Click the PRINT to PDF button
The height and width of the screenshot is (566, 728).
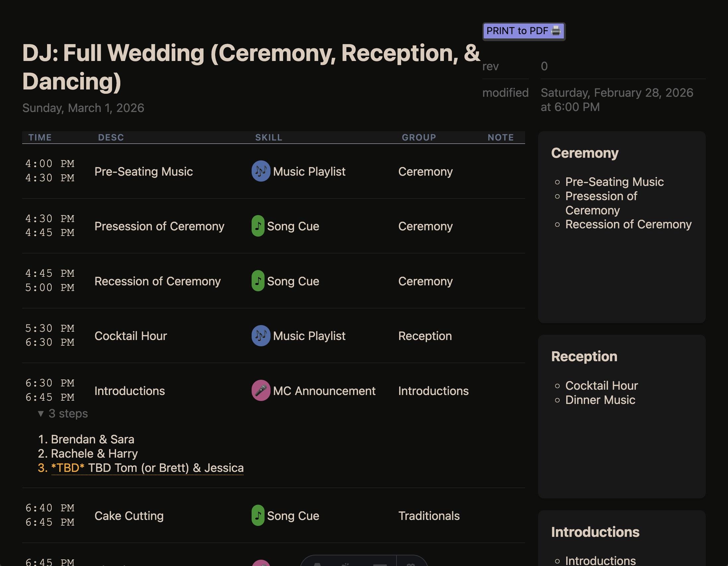524,31
